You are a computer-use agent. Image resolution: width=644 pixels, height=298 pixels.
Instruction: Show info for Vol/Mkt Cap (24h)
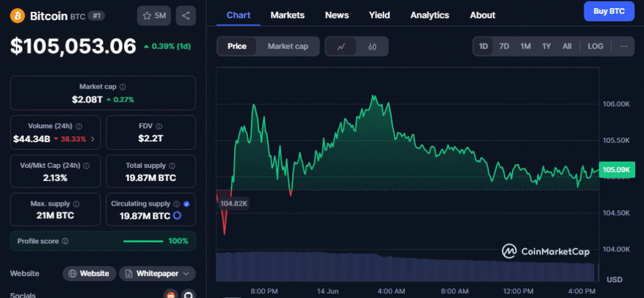pos(86,166)
